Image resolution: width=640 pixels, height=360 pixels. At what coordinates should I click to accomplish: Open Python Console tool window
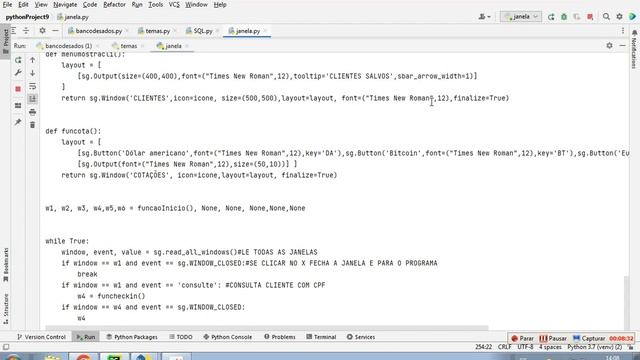(228, 337)
